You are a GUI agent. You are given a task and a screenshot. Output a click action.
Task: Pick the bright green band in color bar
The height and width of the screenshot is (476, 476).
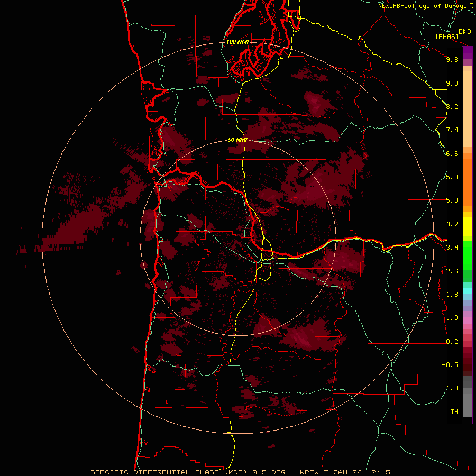(x=467, y=255)
